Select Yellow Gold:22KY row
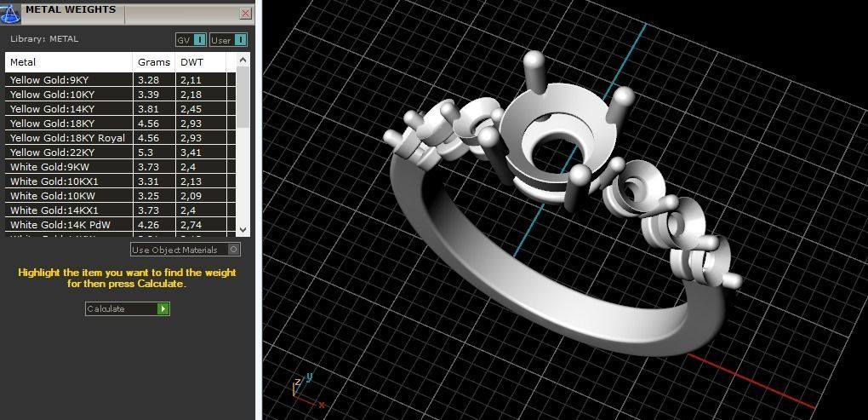 [x=120, y=152]
